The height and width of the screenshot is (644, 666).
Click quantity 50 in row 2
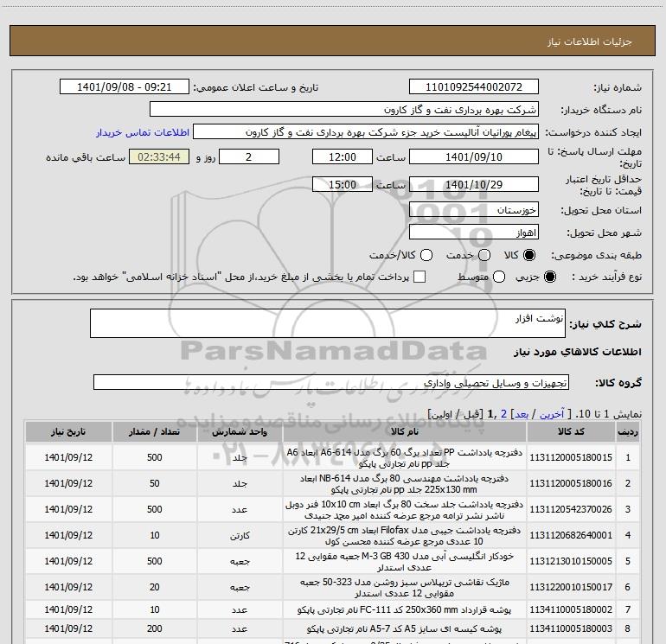155,483
